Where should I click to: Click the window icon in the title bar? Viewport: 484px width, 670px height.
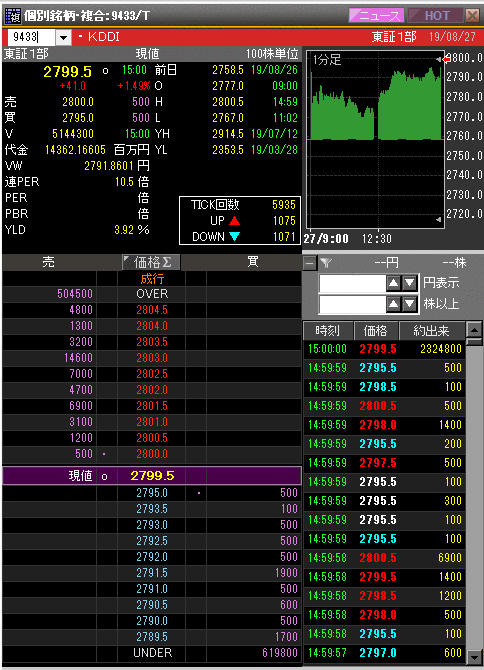click(x=12, y=16)
